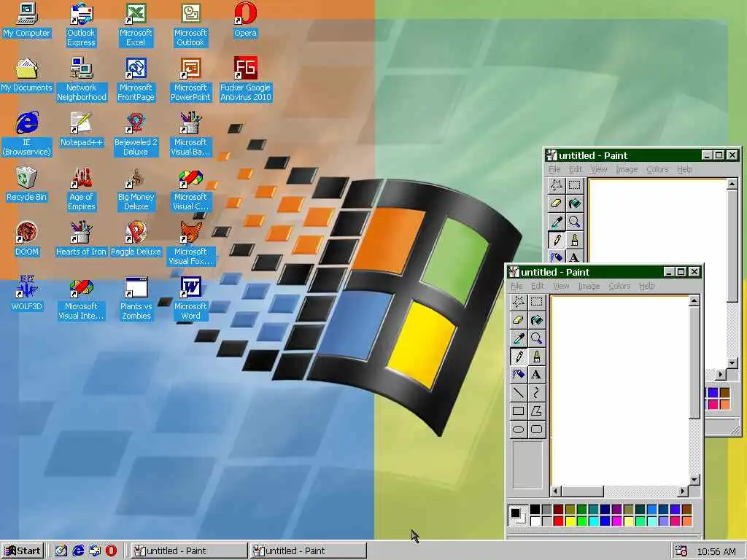
Task: Select the Plants vs Zombies desktop icon
Action: click(x=136, y=298)
